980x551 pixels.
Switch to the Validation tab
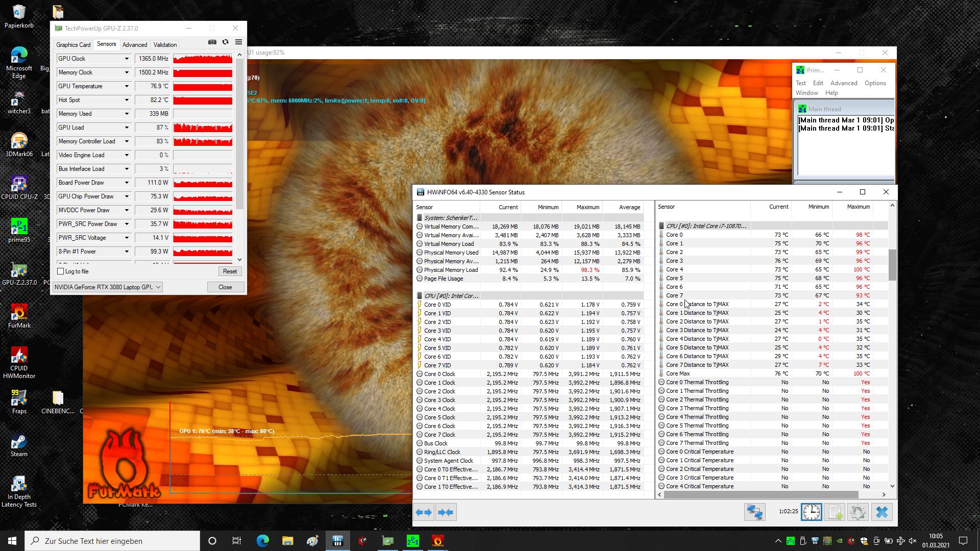(165, 45)
